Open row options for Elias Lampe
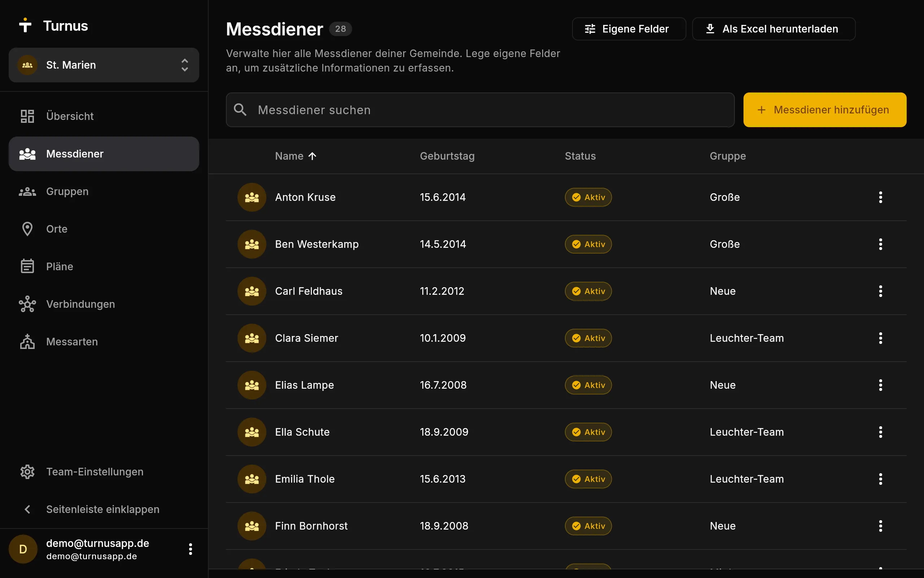This screenshot has width=924, height=578. point(880,385)
